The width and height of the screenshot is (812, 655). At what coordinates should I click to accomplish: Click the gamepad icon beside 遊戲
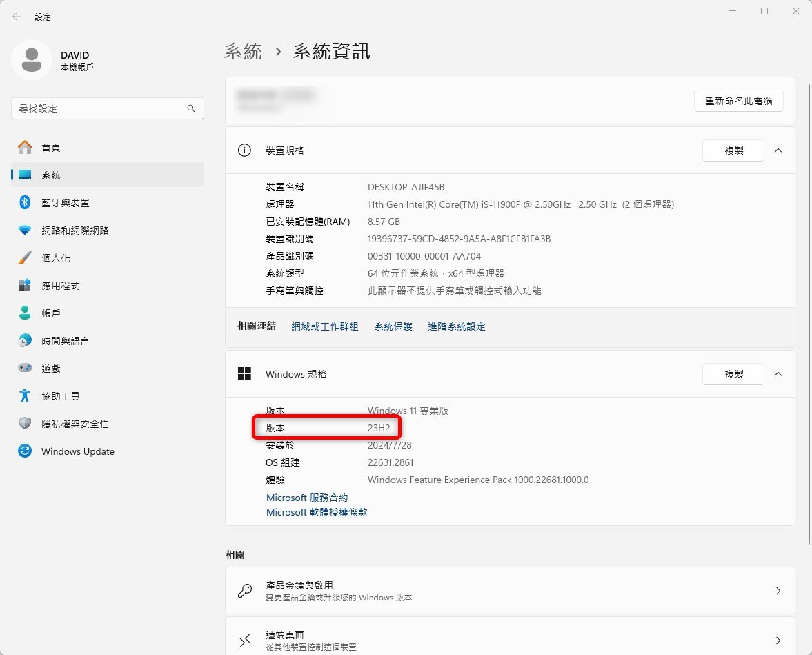25,368
